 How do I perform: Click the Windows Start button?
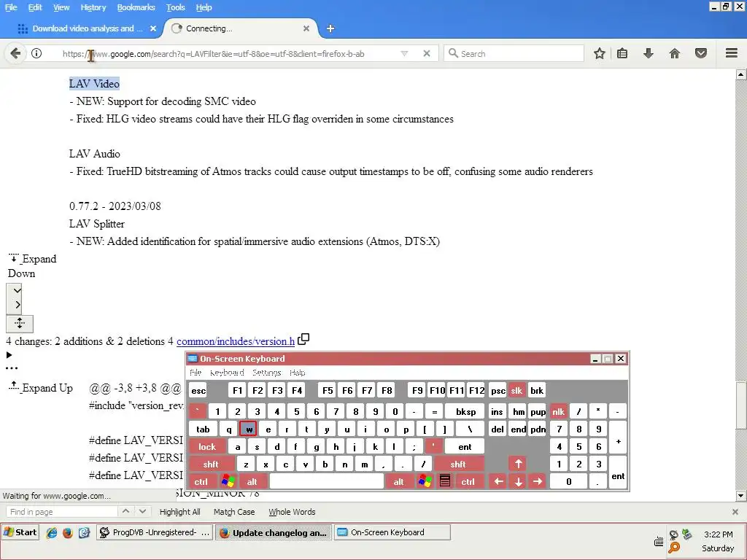(x=20, y=532)
